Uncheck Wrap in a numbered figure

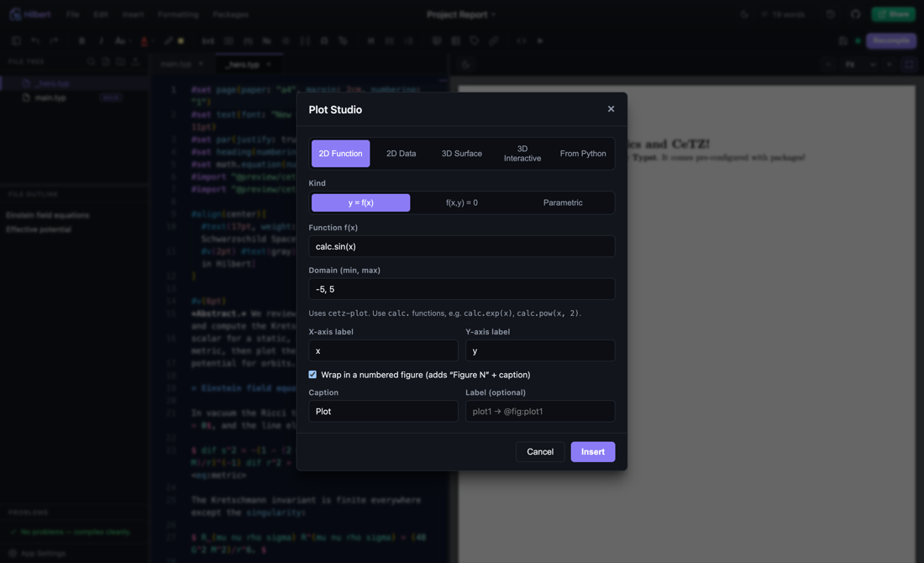[312, 375]
